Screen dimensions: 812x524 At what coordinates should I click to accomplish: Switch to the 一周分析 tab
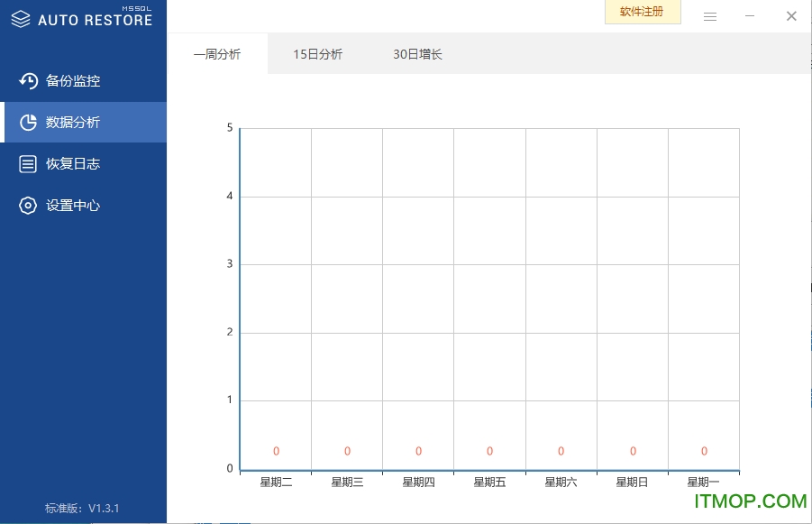tap(217, 54)
